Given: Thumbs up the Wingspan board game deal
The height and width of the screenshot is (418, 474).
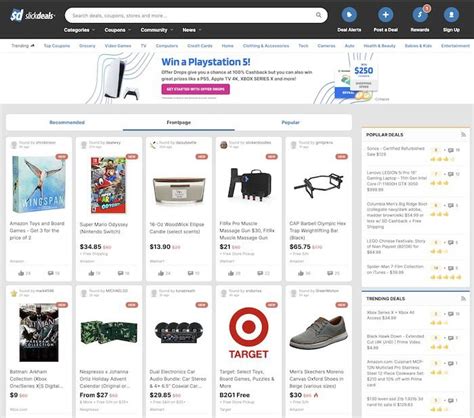Looking at the screenshot, I should tap(21, 273).
